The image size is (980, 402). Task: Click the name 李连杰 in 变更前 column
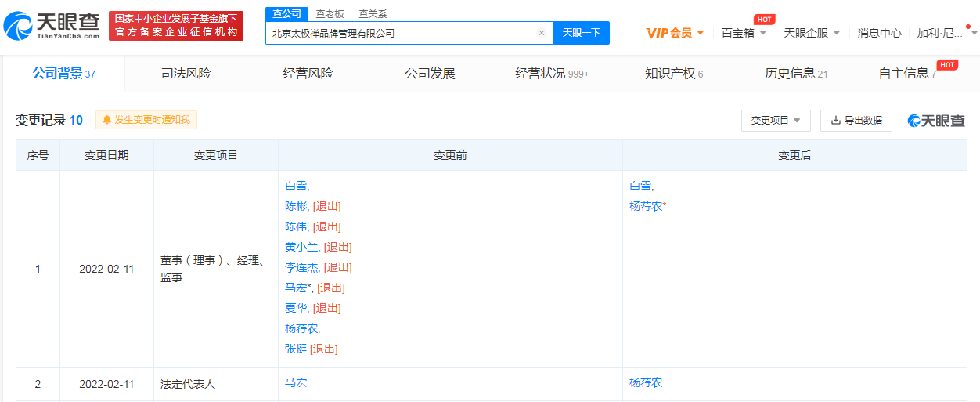point(301,267)
